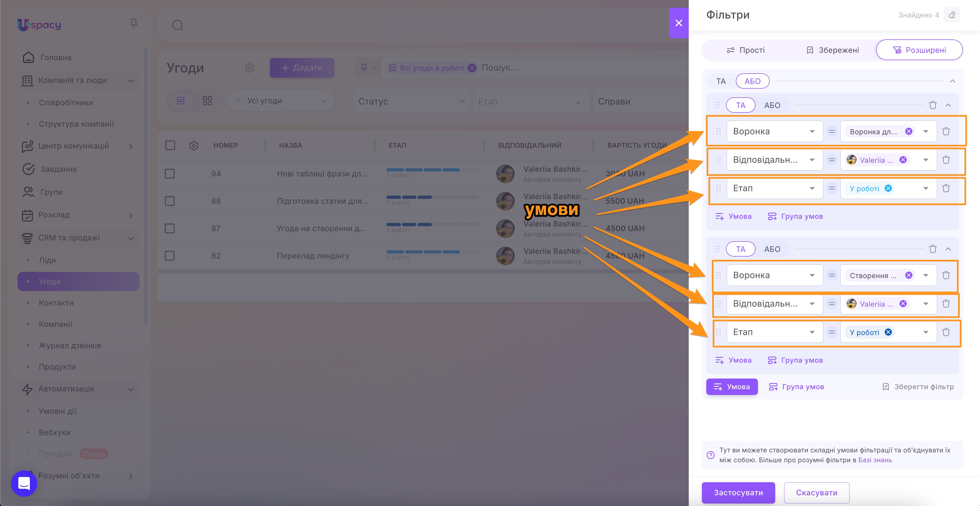980x506 pixels.
Task: Select АБО toggle in first condition group
Action: [772, 105]
